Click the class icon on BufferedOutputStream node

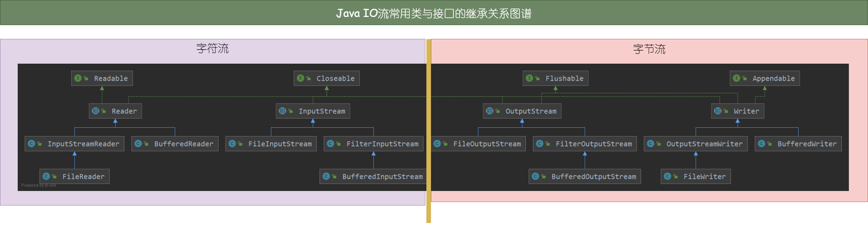pos(535,176)
